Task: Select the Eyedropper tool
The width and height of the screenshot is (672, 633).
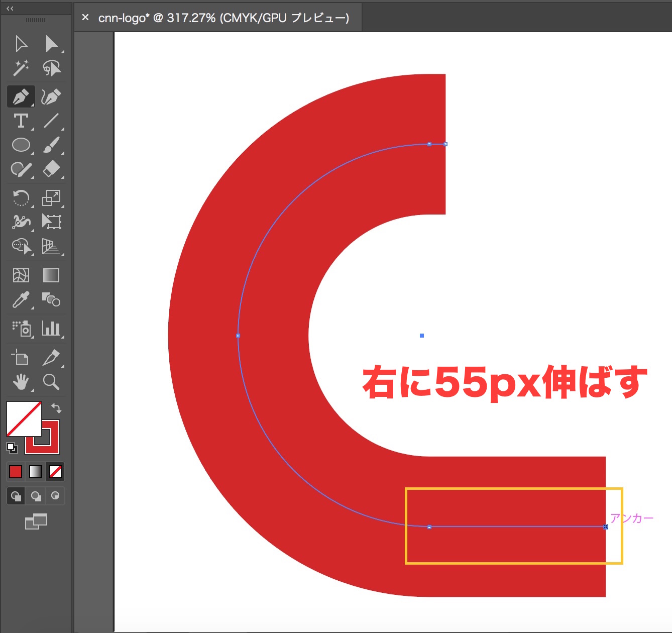Action: point(21,300)
